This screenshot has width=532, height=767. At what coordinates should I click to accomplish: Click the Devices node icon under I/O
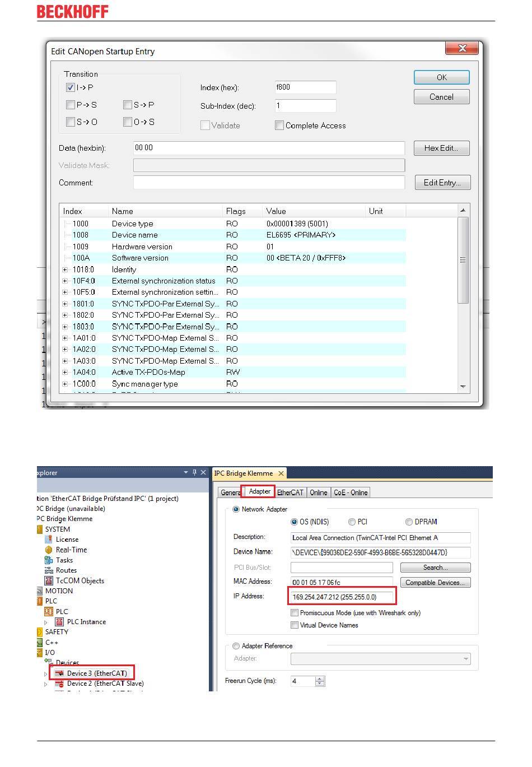[x=48, y=662]
